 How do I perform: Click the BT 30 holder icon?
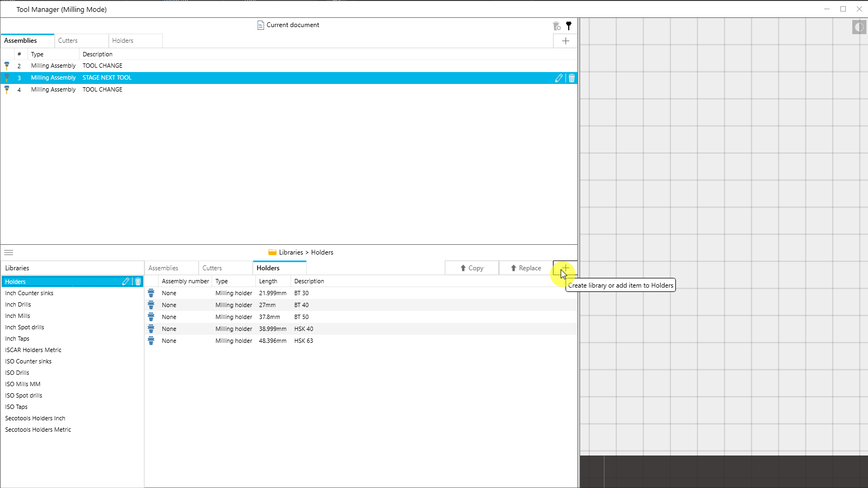point(151,293)
